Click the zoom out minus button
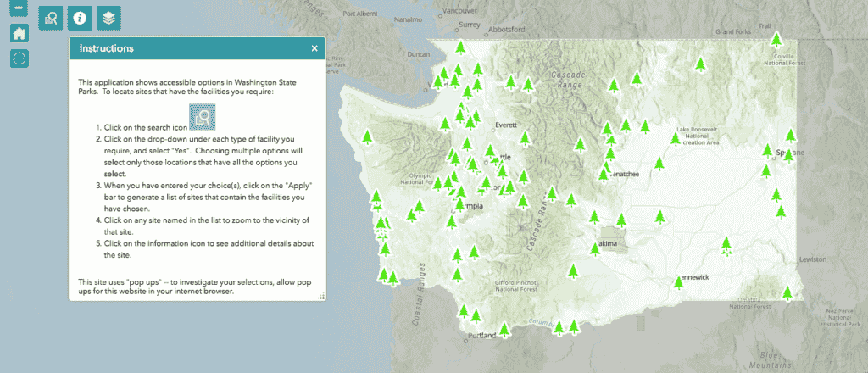868x373 pixels. (x=19, y=8)
